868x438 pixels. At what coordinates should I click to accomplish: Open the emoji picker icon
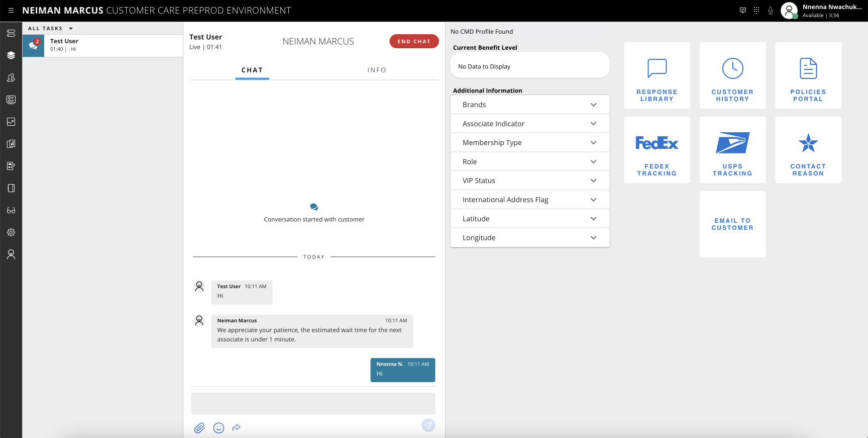coord(219,428)
